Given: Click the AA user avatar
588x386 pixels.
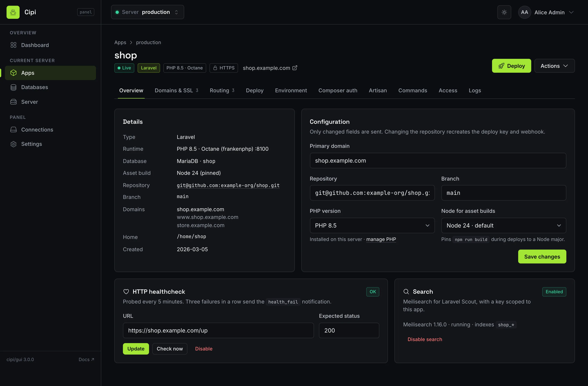Looking at the screenshot, I should pos(525,12).
